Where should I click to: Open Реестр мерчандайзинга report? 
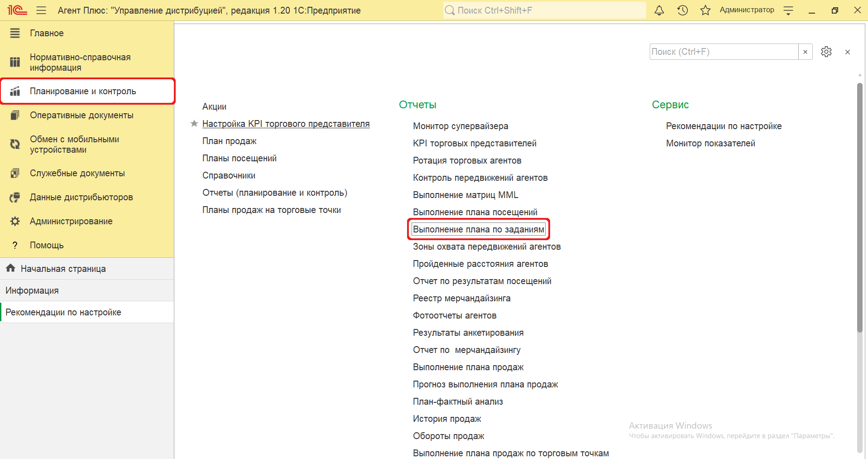tap(462, 298)
